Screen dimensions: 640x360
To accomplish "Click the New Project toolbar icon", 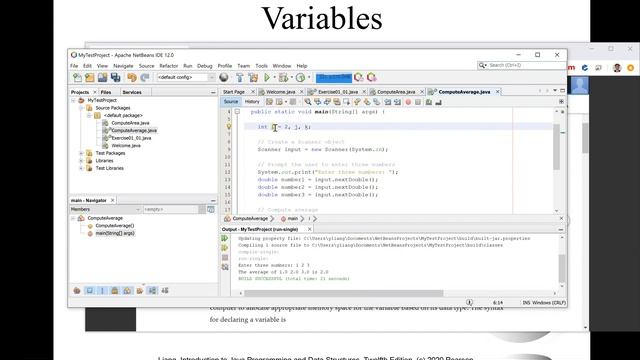I will (90, 77).
